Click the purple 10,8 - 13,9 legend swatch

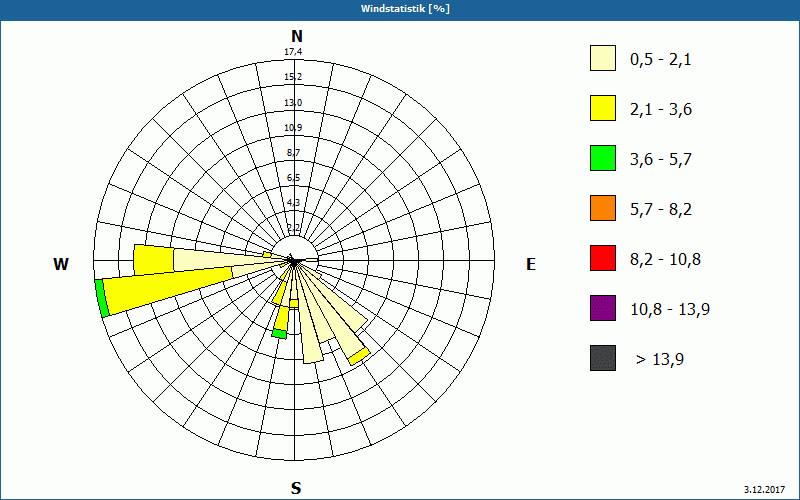(x=603, y=308)
